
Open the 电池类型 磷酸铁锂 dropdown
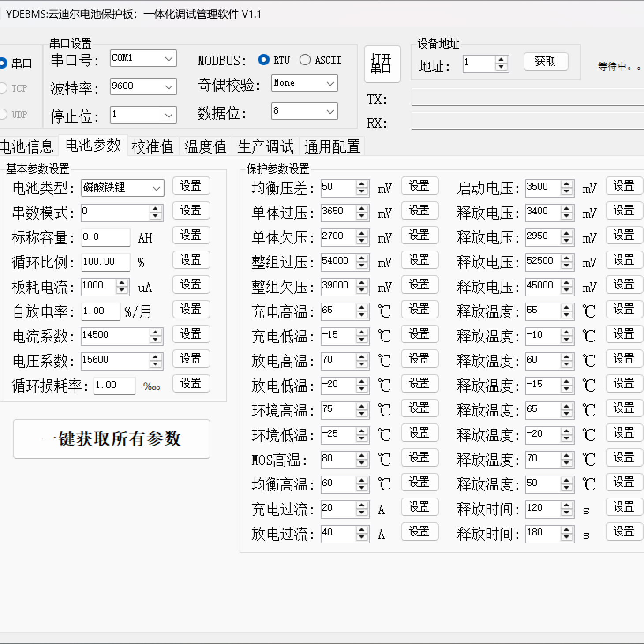point(156,188)
